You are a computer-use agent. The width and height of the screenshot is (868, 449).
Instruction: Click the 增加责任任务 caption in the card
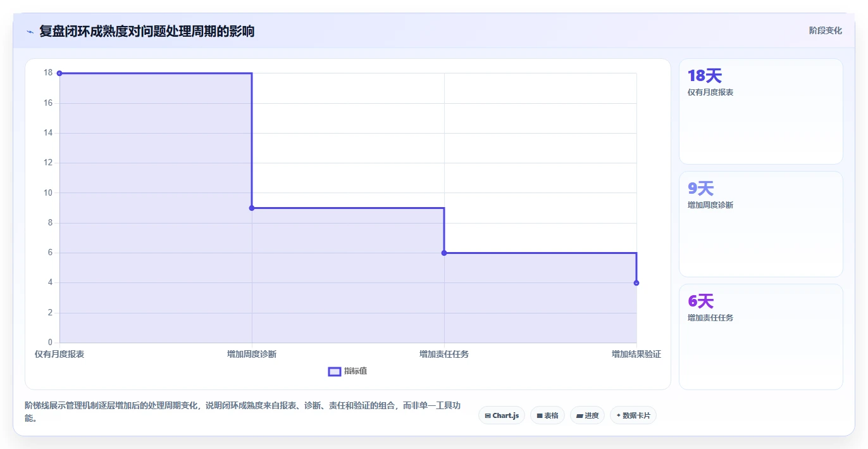point(710,318)
